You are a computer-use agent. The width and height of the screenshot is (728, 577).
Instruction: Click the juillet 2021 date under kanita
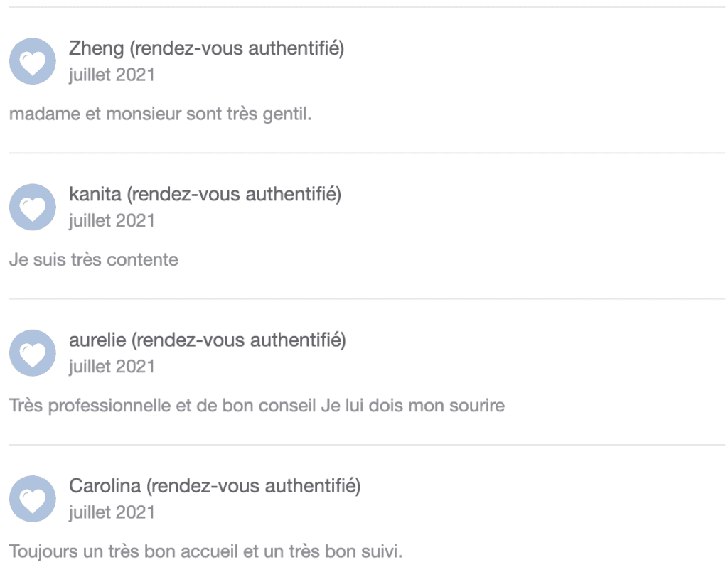tap(112, 220)
